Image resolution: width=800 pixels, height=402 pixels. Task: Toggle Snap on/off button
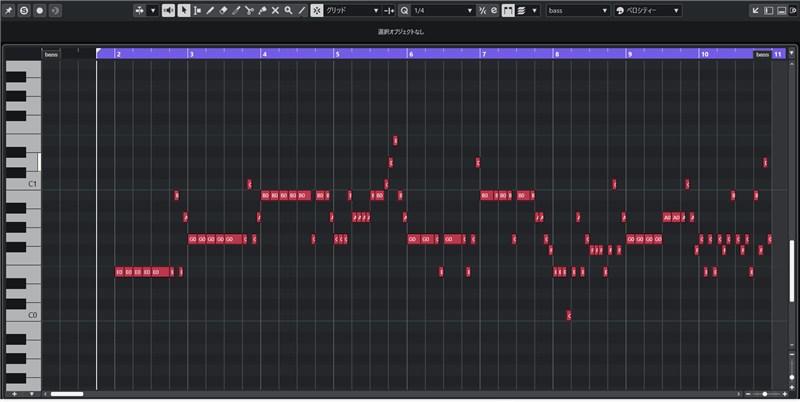tap(317, 10)
